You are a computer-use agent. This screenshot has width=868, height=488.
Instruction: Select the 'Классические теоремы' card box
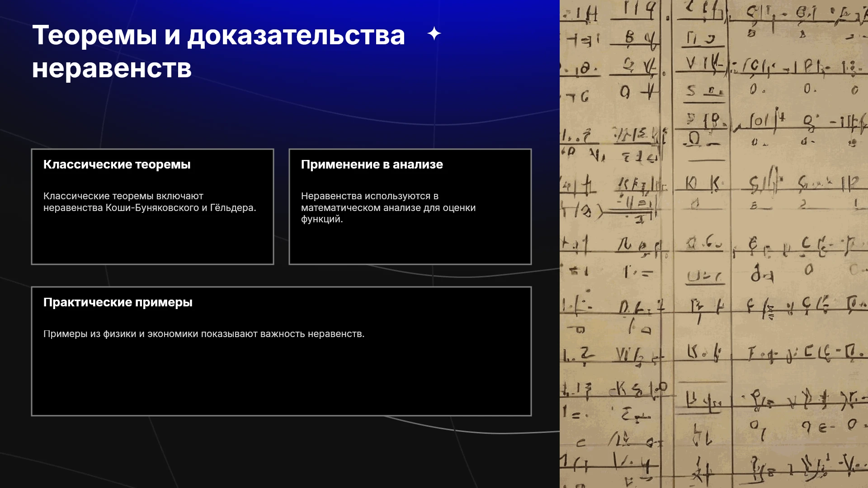(152, 206)
